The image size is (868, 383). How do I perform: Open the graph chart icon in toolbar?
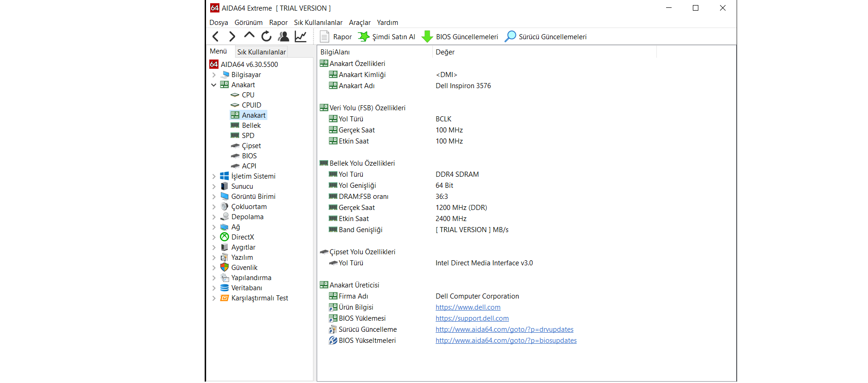tap(301, 36)
